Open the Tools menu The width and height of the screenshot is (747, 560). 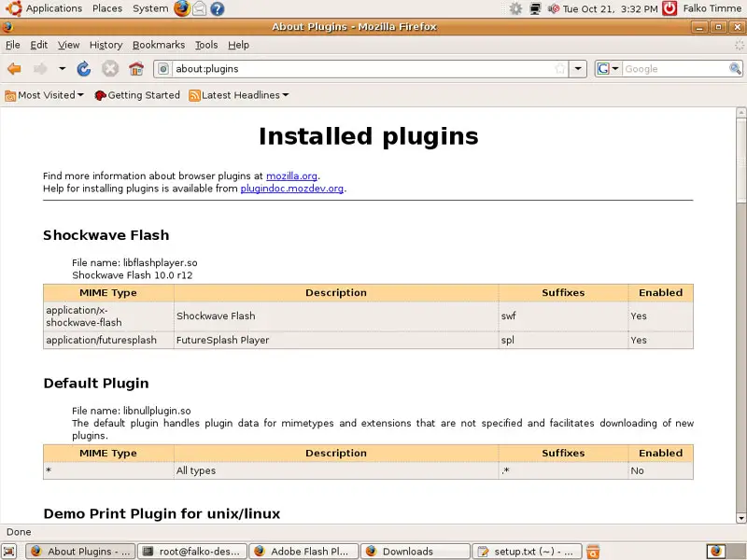(x=206, y=45)
